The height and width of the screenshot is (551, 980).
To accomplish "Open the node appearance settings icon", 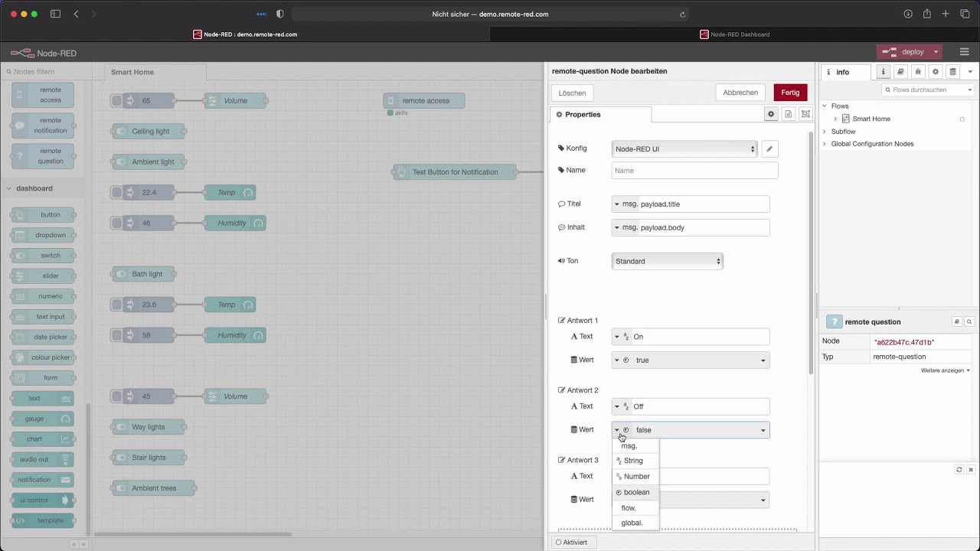I will pos(805,114).
